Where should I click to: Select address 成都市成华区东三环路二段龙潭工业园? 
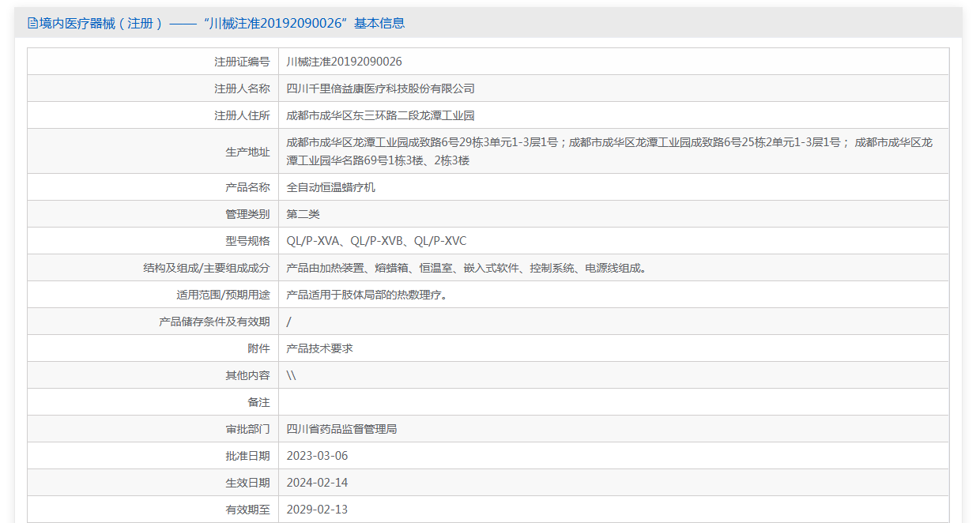click(x=380, y=115)
